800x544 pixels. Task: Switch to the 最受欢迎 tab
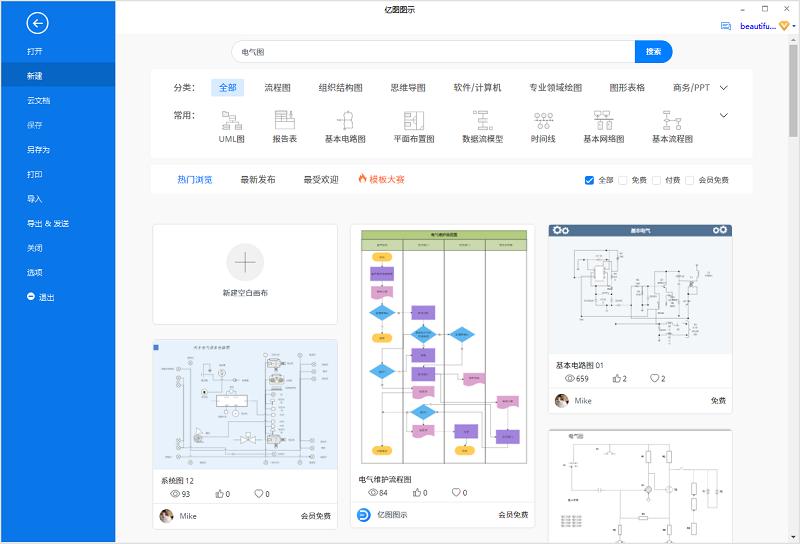321,180
